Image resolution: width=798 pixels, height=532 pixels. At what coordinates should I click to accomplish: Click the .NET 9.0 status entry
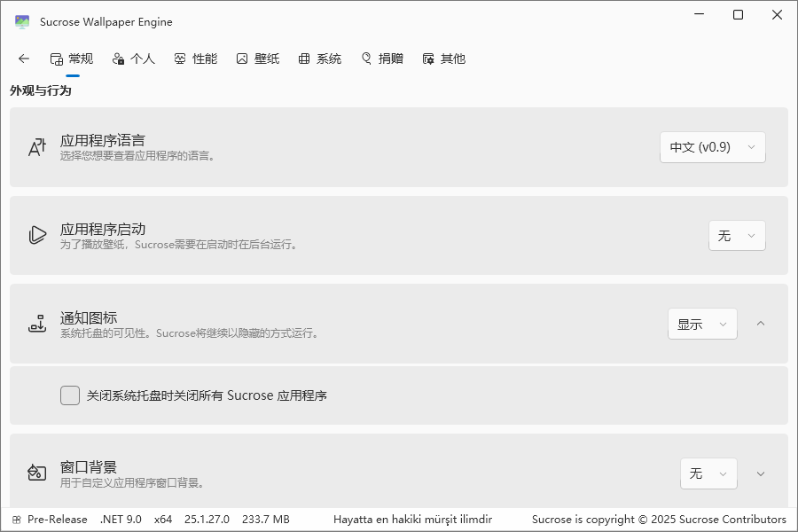(x=121, y=520)
